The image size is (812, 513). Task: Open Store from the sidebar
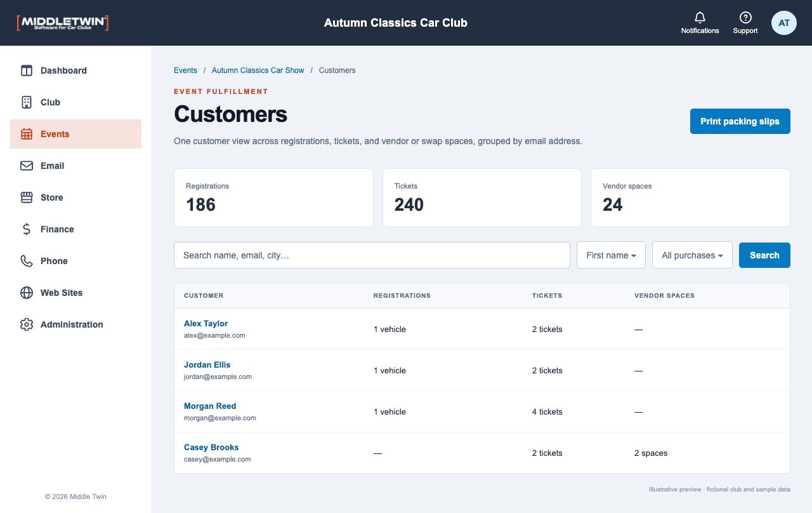(x=75, y=197)
